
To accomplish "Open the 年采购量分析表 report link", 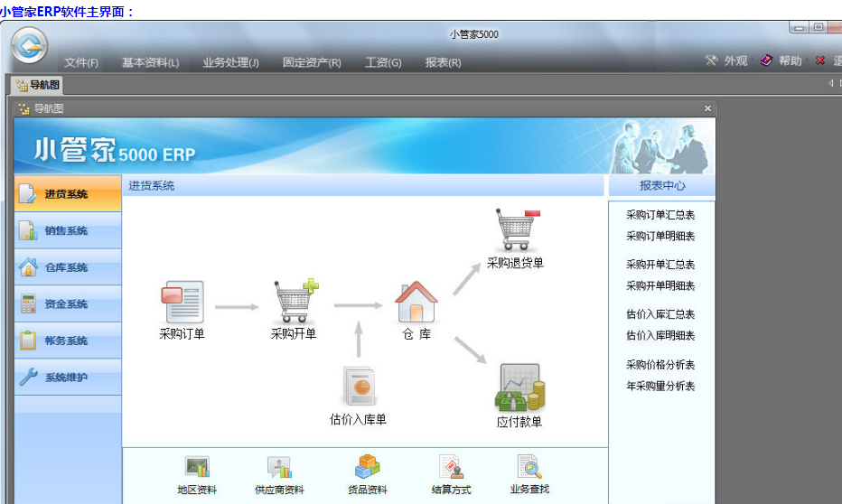I will coord(660,386).
